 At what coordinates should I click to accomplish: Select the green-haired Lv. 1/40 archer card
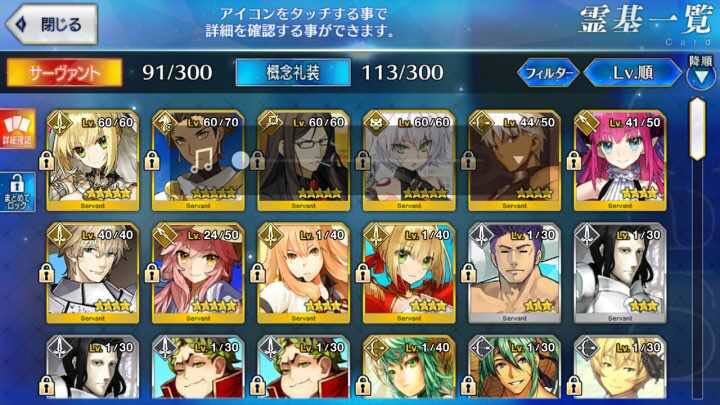point(409,367)
